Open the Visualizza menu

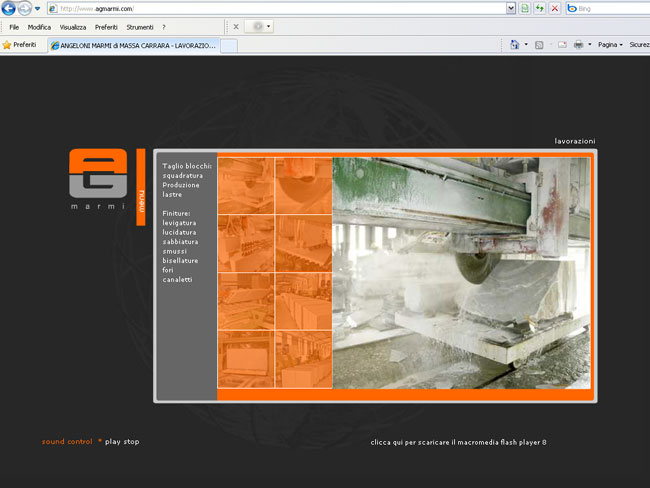(73, 27)
